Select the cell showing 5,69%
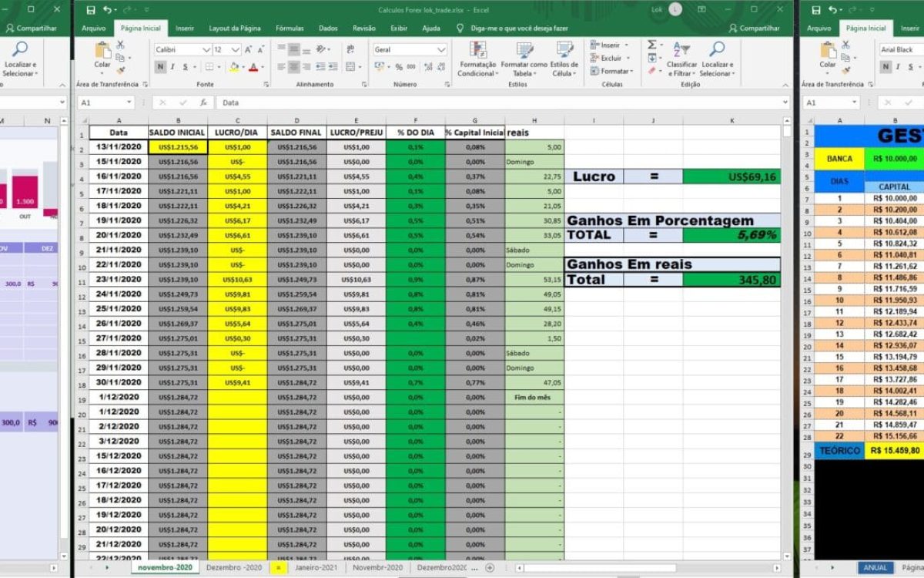Viewport: 924px width, 578px height. click(x=731, y=235)
